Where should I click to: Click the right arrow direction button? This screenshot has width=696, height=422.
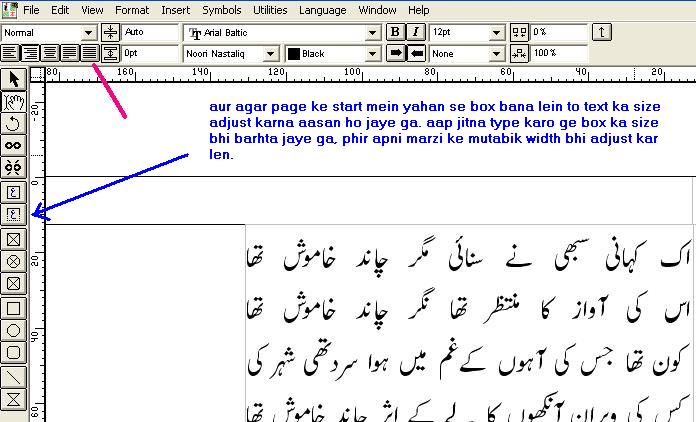[395, 53]
